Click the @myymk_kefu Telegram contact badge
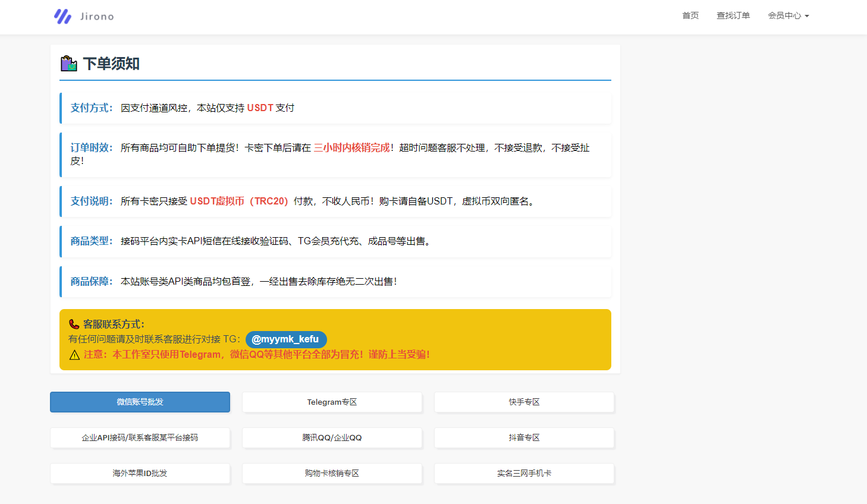Image resolution: width=867 pixels, height=504 pixels. pos(286,339)
